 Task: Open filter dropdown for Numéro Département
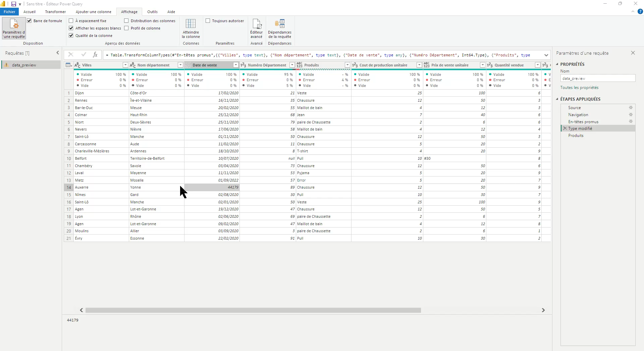(x=292, y=65)
